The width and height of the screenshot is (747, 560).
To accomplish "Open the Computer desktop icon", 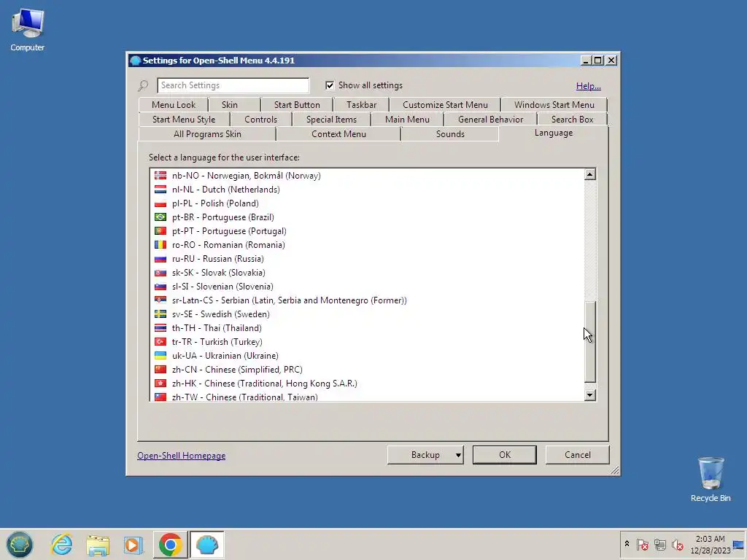I will coord(27,30).
